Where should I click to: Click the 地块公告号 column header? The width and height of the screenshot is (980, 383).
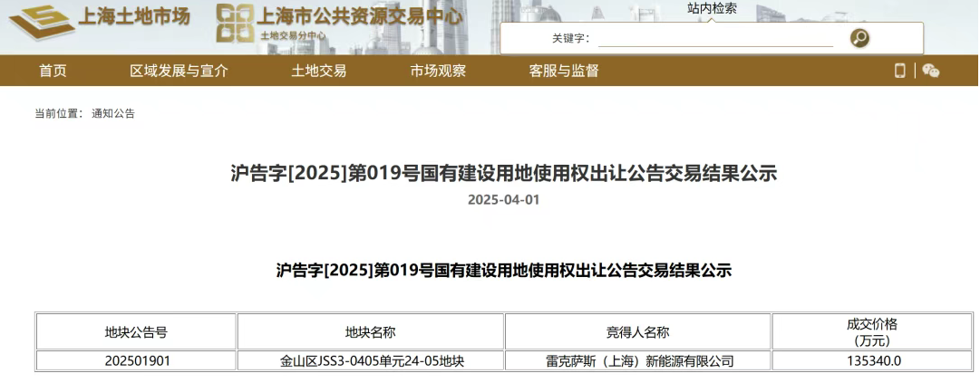coord(136,332)
